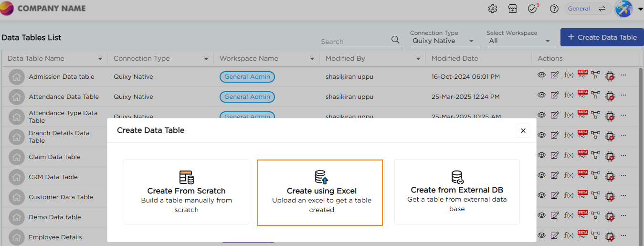Viewport: 644px width, 246px height.
Task: Close the Create Data Table dialog
Action: (523, 130)
